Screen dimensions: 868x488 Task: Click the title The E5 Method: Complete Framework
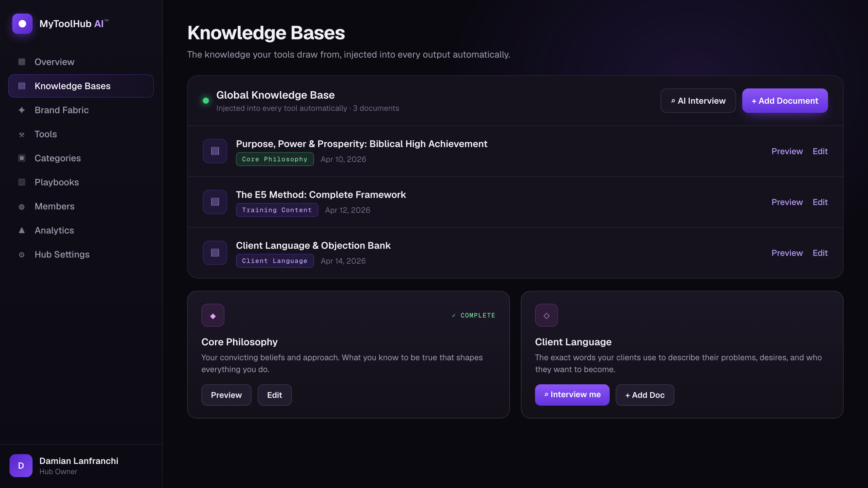[321, 195]
